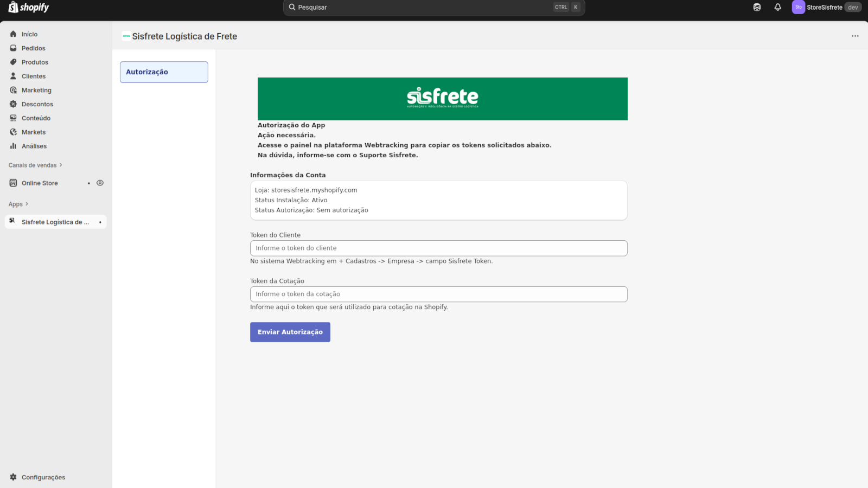This screenshot has height=488, width=868.
Task: Click dev badge in top bar
Action: tap(853, 7)
